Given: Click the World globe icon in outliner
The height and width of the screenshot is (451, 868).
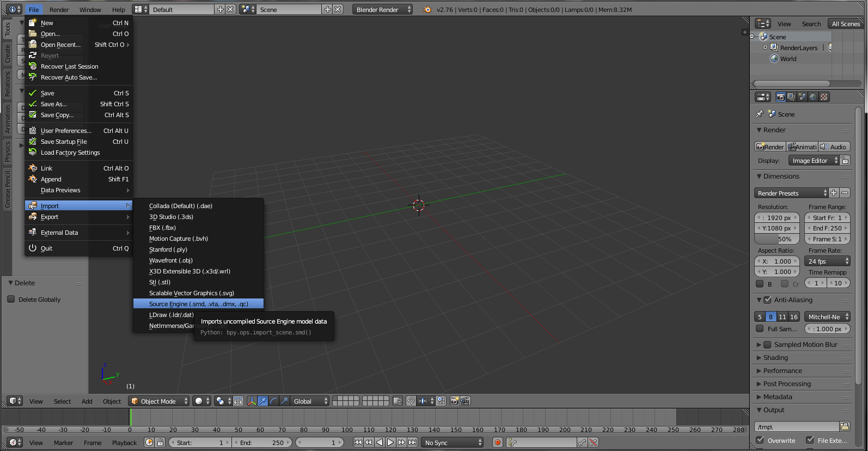Looking at the screenshot, I should pyautogui.click(x=774, y=58).
